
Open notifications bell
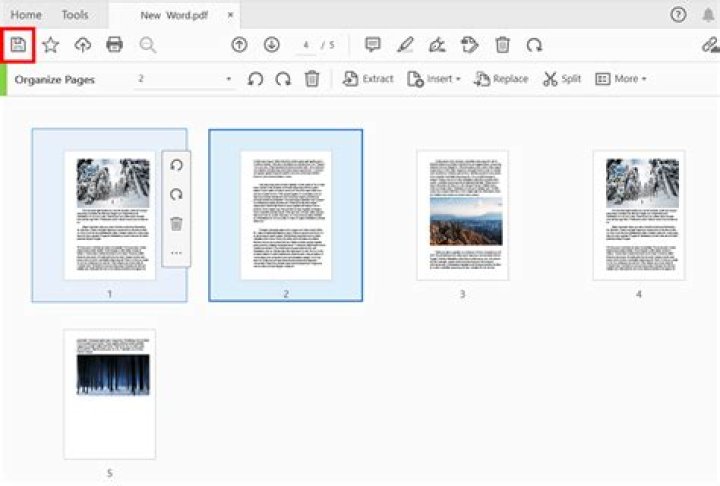[709, 15]
